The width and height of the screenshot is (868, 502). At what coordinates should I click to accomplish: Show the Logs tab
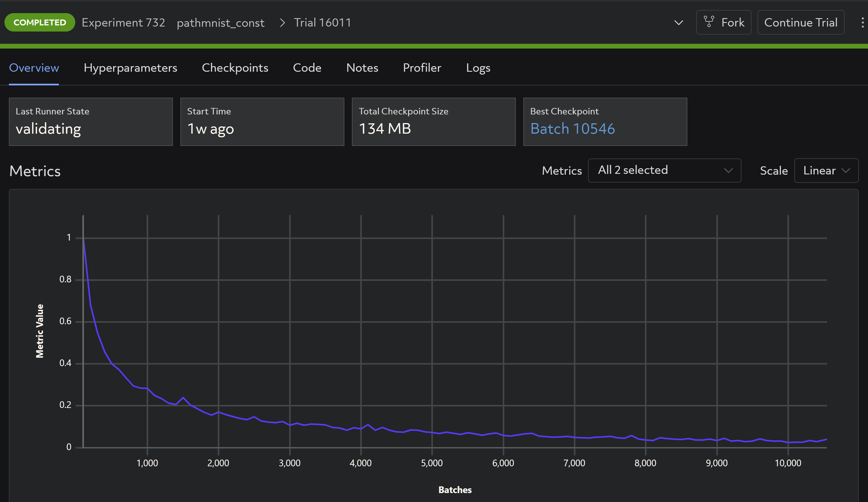click(478, 68)
